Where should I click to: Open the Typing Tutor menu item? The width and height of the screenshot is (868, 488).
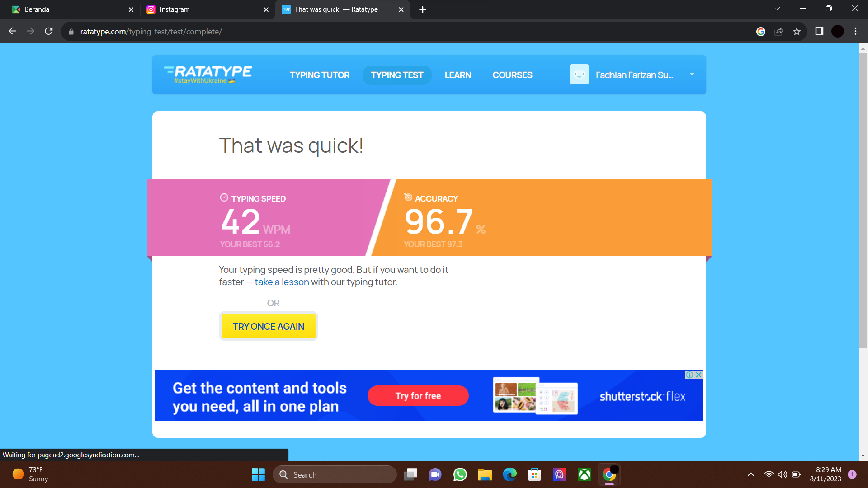point(319,75)
